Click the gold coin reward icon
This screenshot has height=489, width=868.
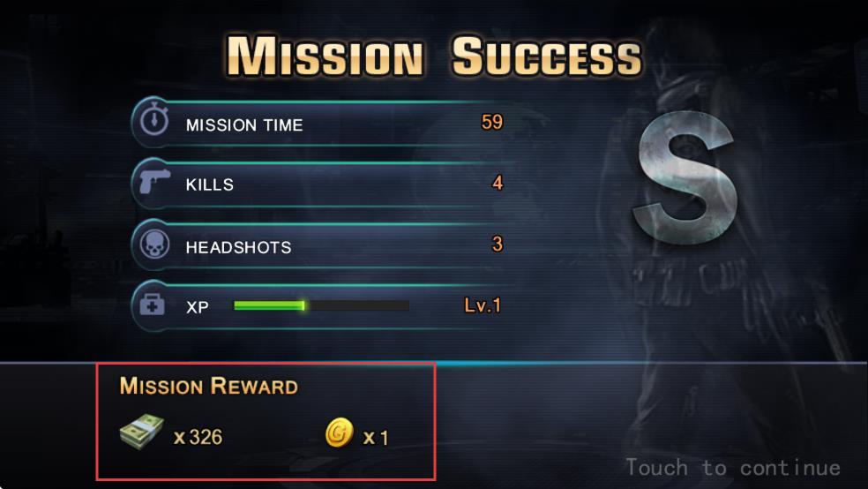pyautogui.click(x=339, y=433)
